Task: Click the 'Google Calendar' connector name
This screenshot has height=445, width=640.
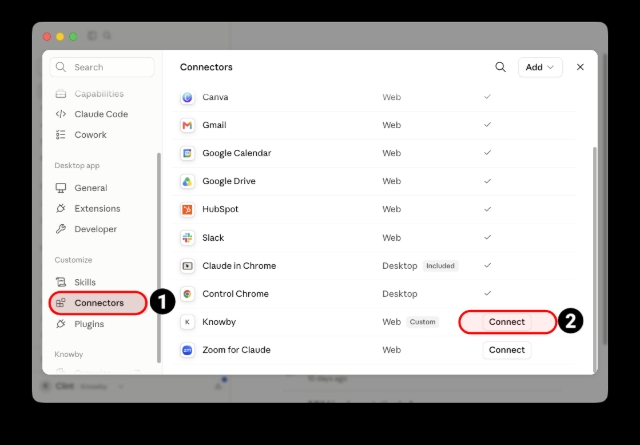Action: pyautogui.click(x=237, y=153)
